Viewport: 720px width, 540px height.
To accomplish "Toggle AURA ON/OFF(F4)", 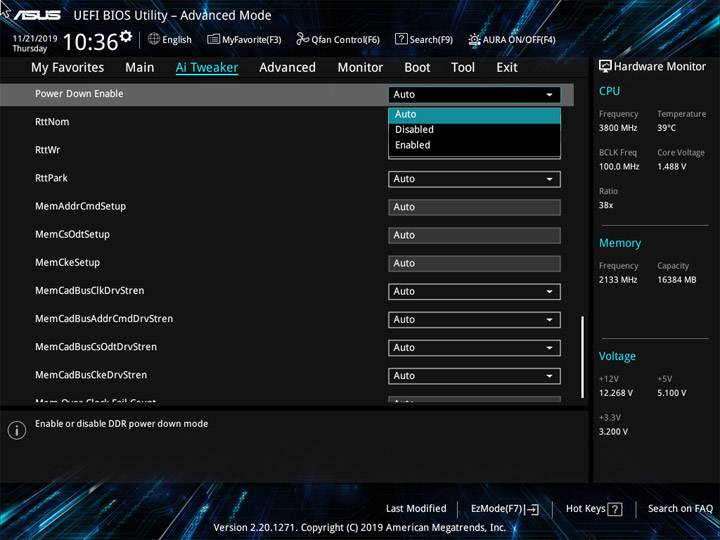I will [512, 39].
